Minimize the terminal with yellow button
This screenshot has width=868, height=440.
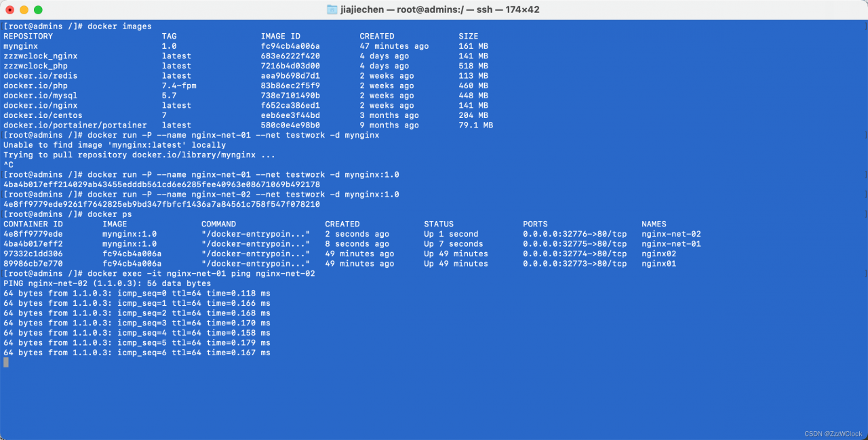pos(24,9)
